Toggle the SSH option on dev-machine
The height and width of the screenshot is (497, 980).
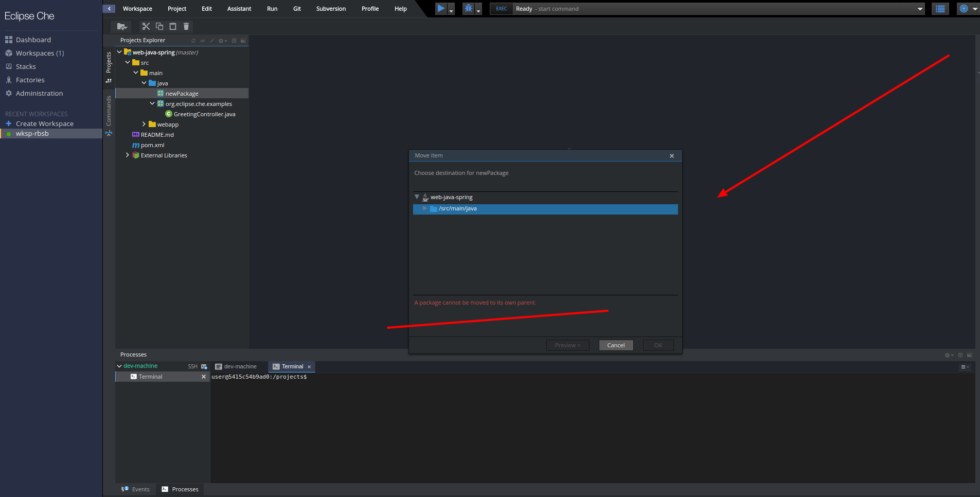click(192, 366)
